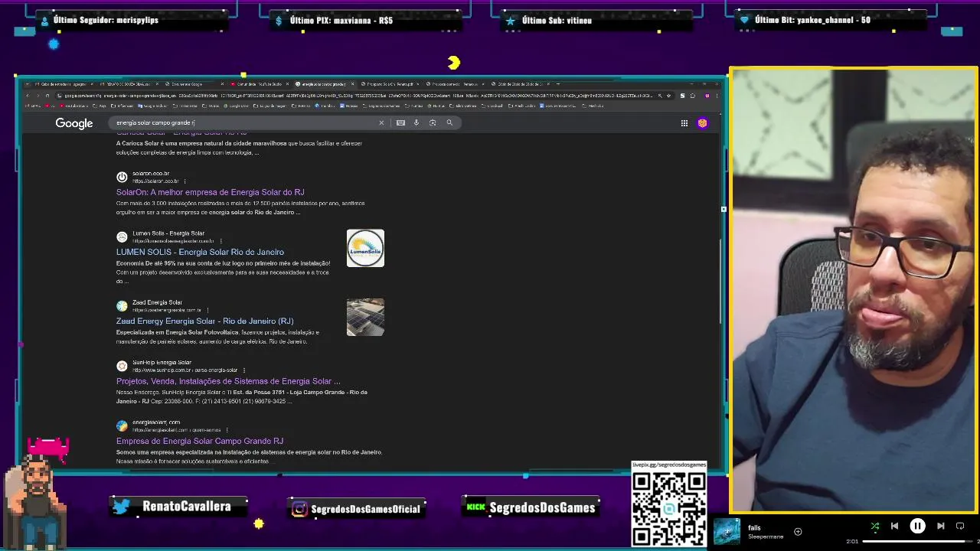The height and width of the screenshot is (551, 980).
Task: Click the Lumen Solis site favicon
Action: pos(122,237)
